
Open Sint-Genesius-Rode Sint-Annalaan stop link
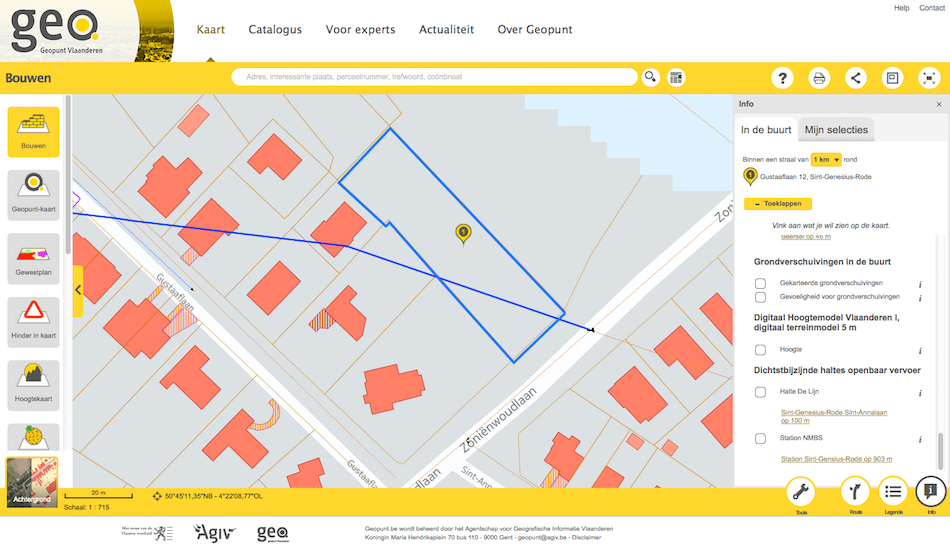(834, 416)
